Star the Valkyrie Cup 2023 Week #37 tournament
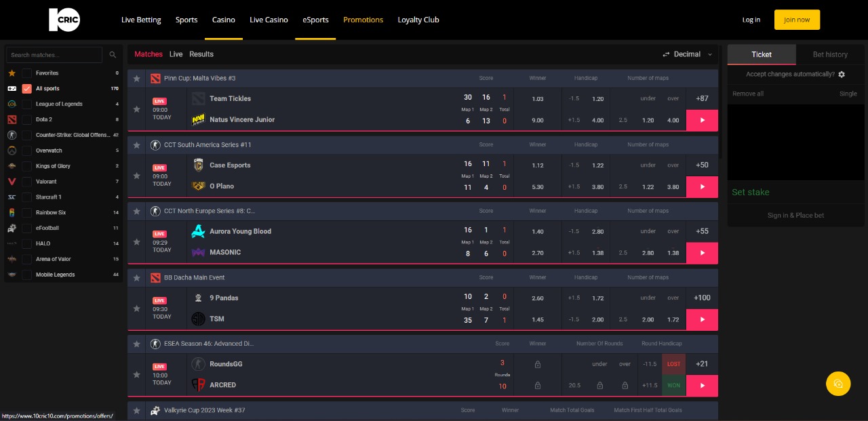868x421 pixels. tap(136, 410)
